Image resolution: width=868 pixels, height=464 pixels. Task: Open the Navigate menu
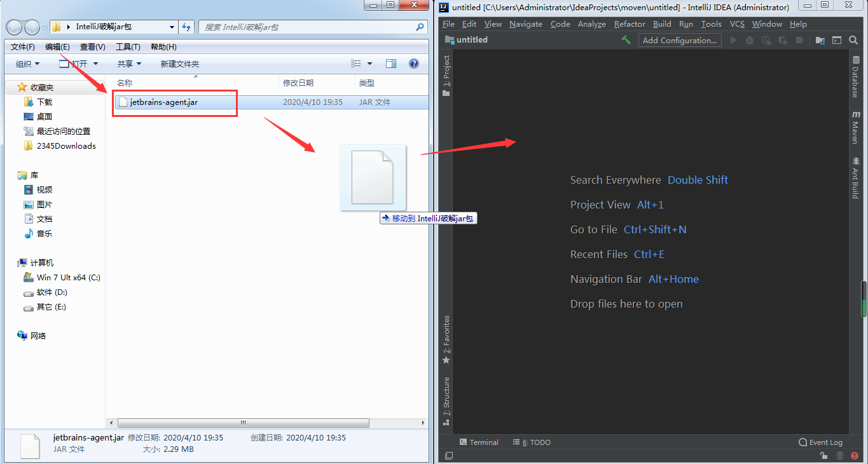pyautogui.click(x=526, y=24)
